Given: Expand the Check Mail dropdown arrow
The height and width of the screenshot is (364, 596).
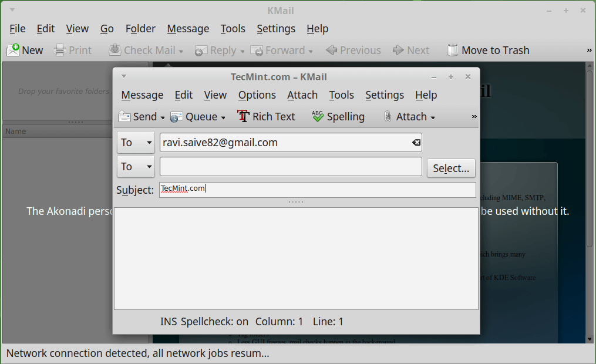Looking at the screenshot, I should (181, 51).
